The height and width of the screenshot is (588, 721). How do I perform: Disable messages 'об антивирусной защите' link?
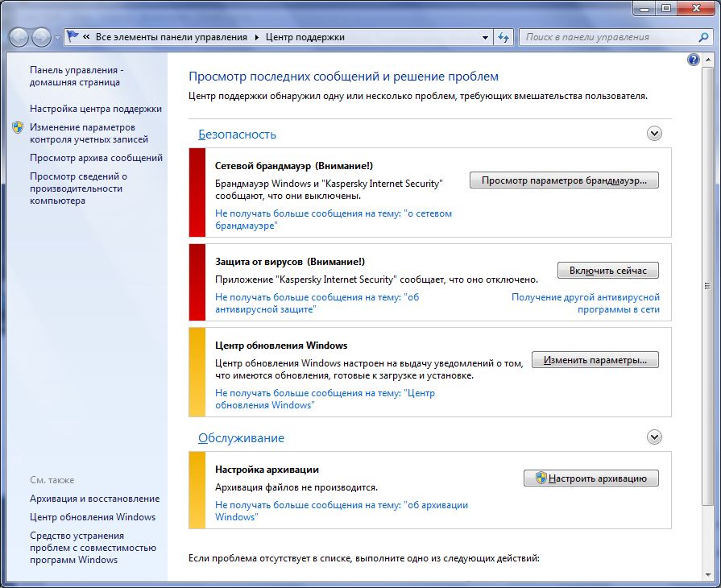(317, 304)
